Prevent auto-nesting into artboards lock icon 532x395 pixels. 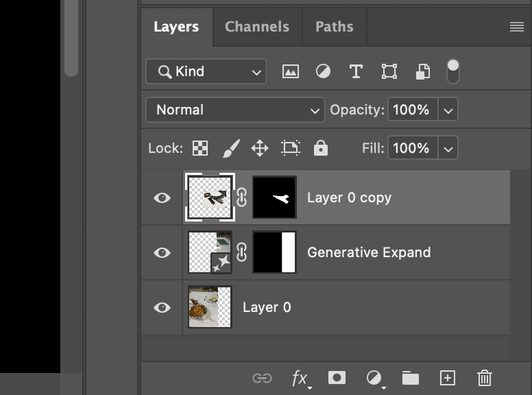291,148
